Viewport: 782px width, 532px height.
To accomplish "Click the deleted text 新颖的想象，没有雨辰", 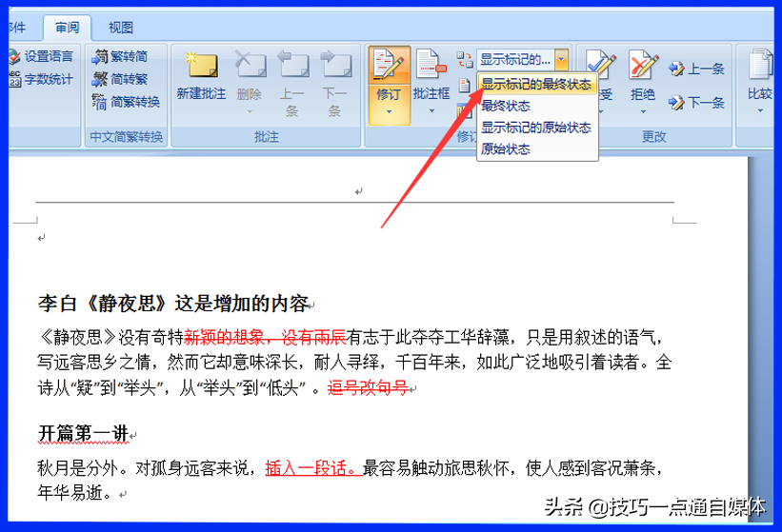I will point(266,338).
